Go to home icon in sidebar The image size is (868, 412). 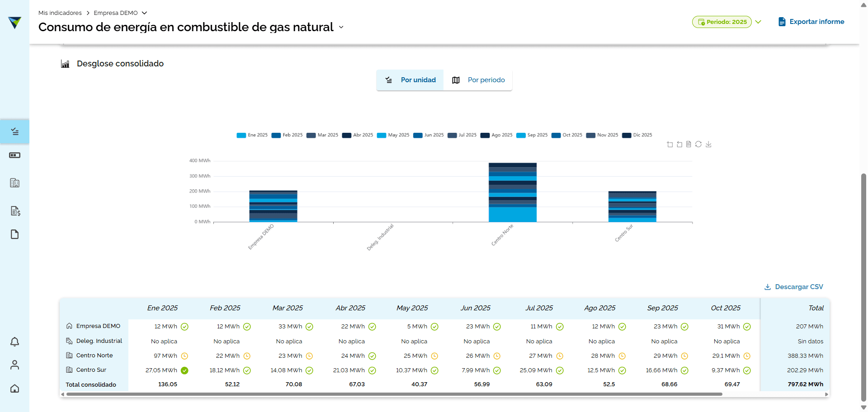coord(15,389)
